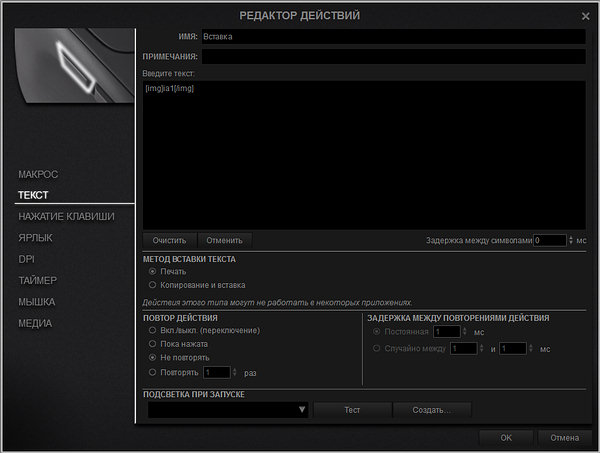The height and width of the screenshot is (453, 600).
Task: Switch to Нажатие клавиши tab
Action: pyautogui.click(x=66, y=216)
